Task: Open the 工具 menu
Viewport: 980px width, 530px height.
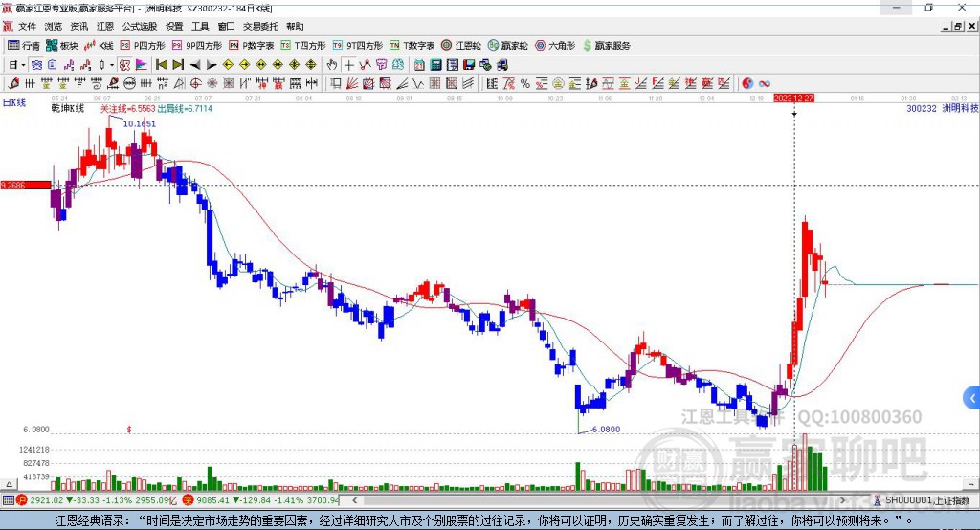Action: pyautogui.click(x=200, y=26)
